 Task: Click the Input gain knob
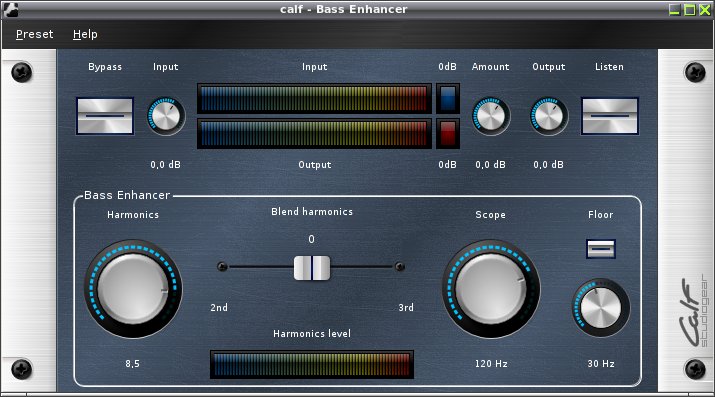pos(166,116)
